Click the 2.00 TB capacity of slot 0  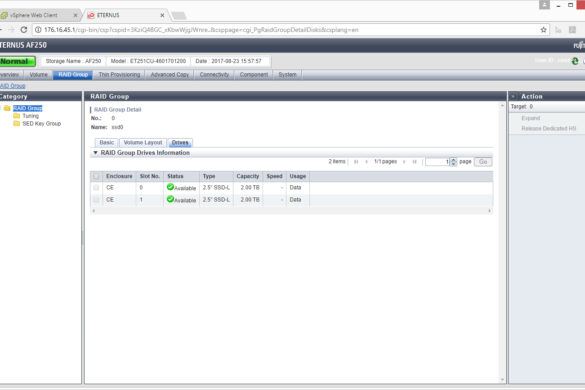point(250,188)
